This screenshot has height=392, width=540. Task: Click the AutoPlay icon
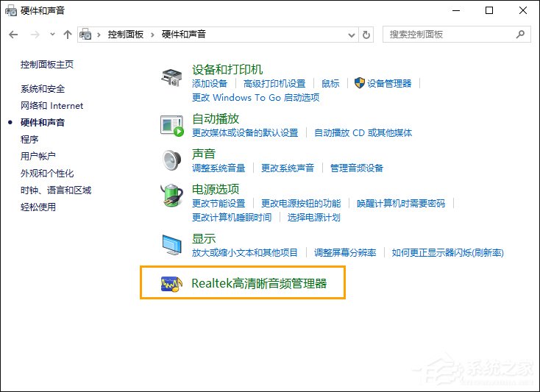click(172, 125)
